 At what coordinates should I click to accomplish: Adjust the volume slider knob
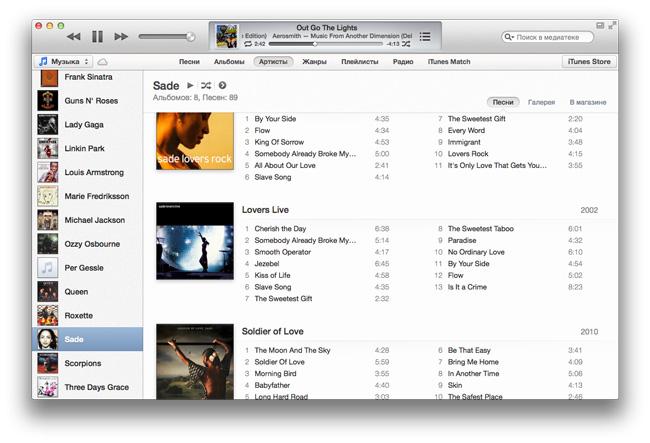pyautogui.click(x=190, y=37)
